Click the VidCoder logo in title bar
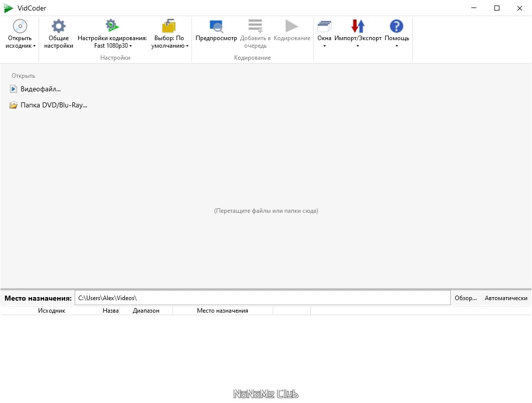This screenshot has height=403, width=532. point(9,8)
